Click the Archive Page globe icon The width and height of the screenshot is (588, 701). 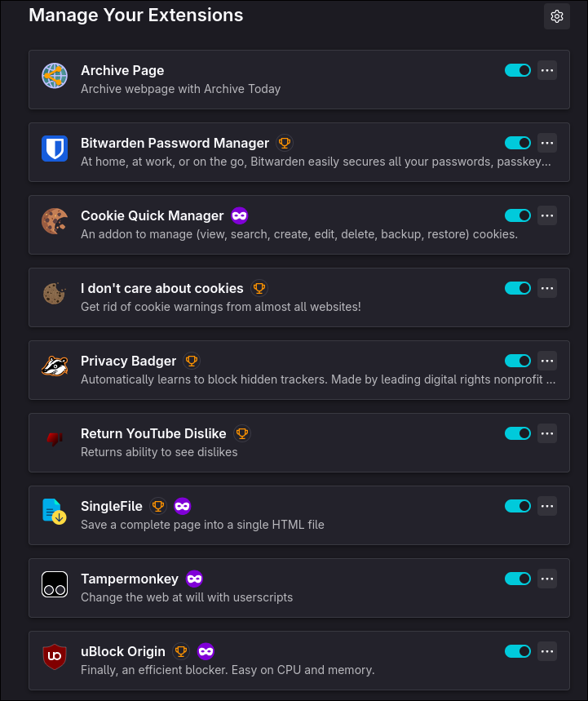(x=55, y=76)
